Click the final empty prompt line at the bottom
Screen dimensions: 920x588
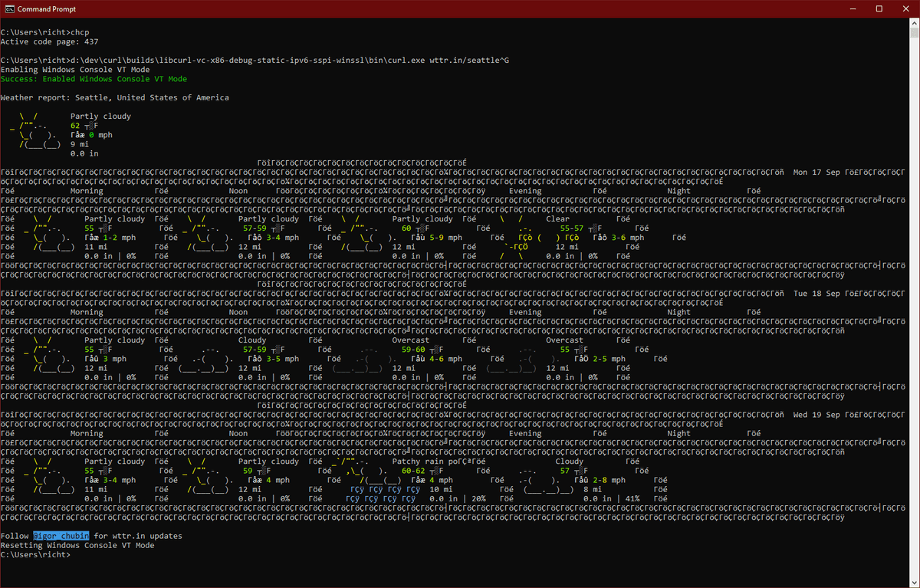point(35,554)
